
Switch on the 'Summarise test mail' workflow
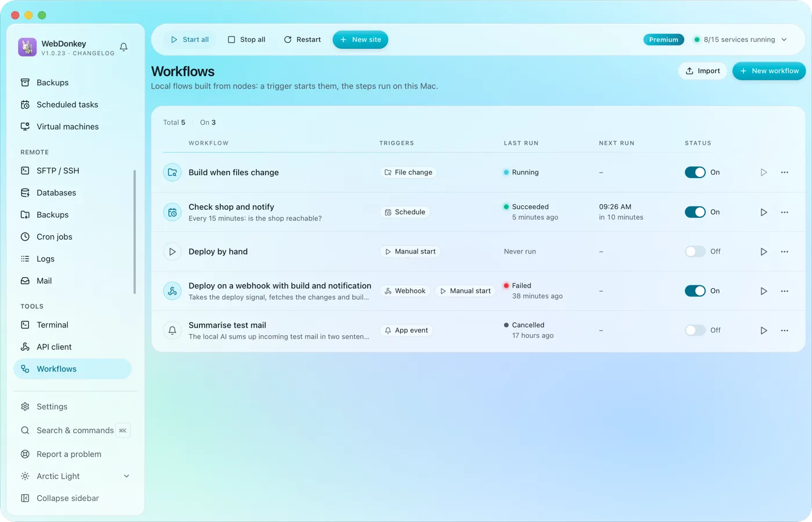[x=695, y=331]
